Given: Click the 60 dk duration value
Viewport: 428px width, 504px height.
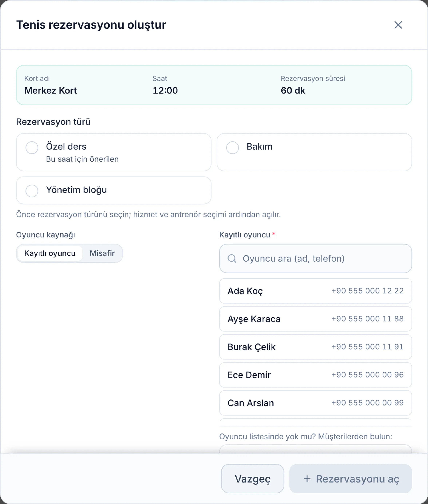Looking at the screenshot, I should 293,90.
